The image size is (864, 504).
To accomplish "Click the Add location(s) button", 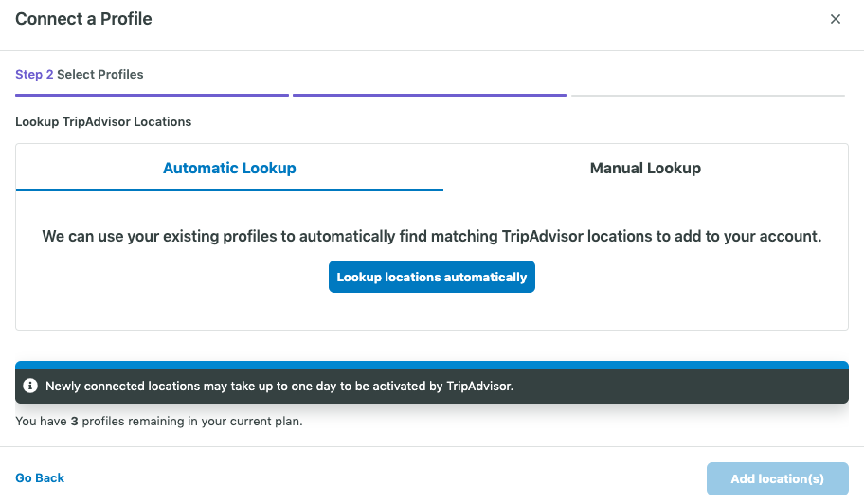I will 777,478.
